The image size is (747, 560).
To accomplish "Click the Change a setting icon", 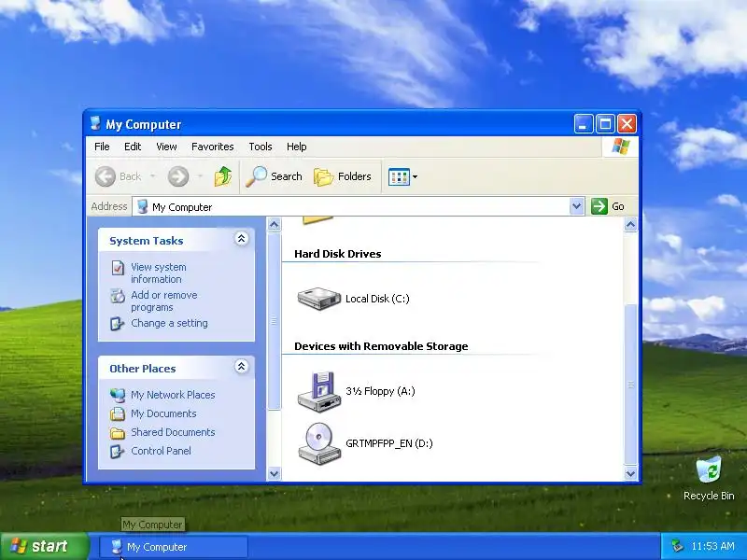I will pos(117,323).
